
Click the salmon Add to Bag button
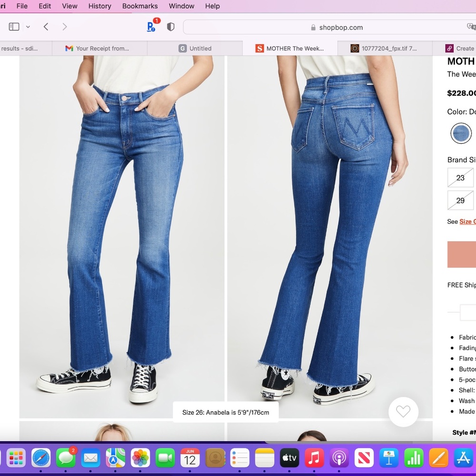pyautogui.click(x=462, y=254)
